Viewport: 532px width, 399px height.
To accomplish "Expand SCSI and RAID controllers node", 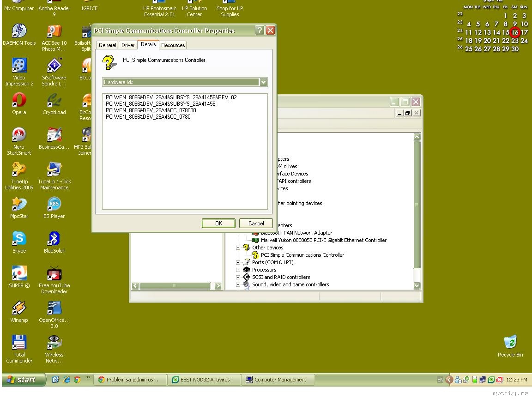I will pos(238,278).
